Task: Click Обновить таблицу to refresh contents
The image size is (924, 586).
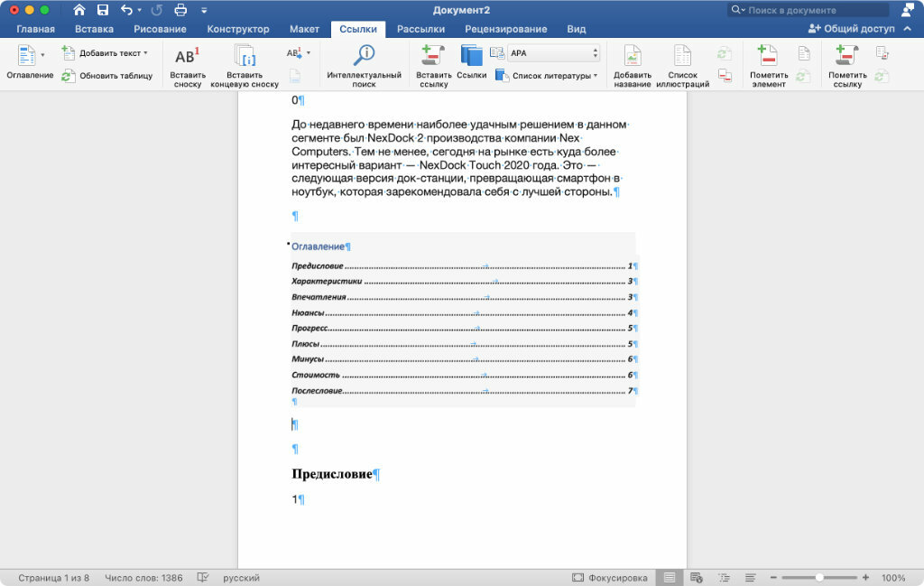Action: click(107, 76)
